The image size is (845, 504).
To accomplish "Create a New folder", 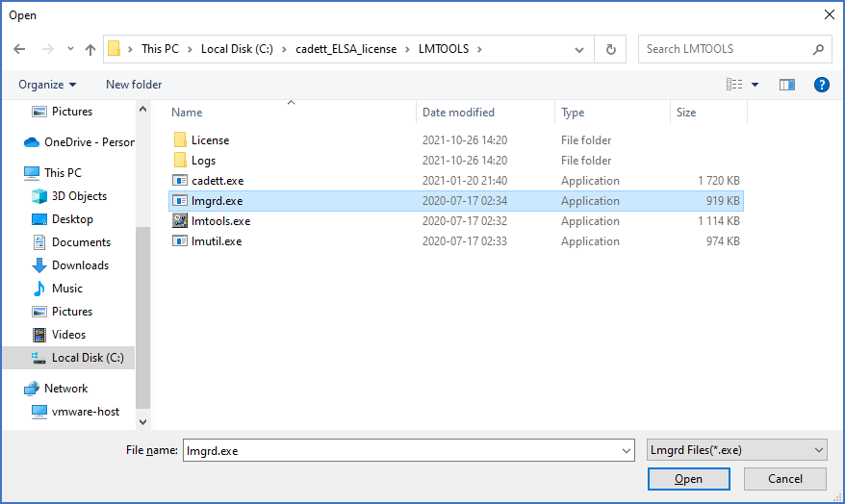I will click(134, 85).
